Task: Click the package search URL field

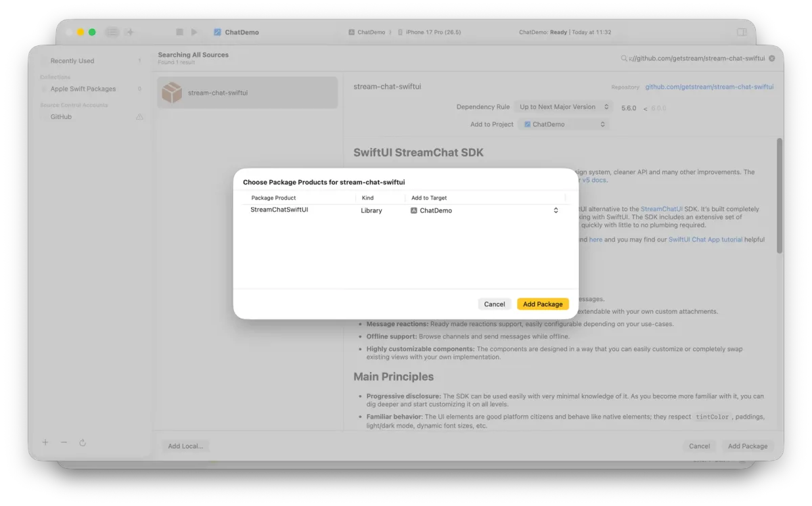Action: point(697,58)
